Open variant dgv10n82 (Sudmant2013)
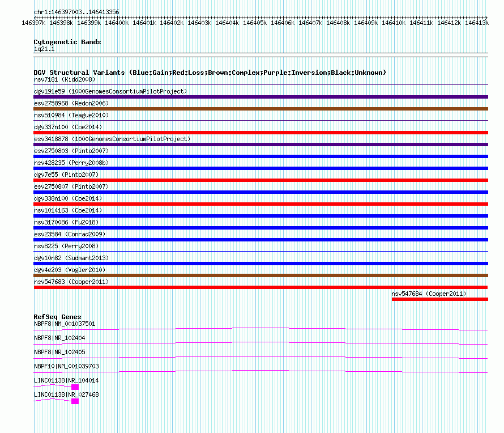 click(x=71, y=258)
